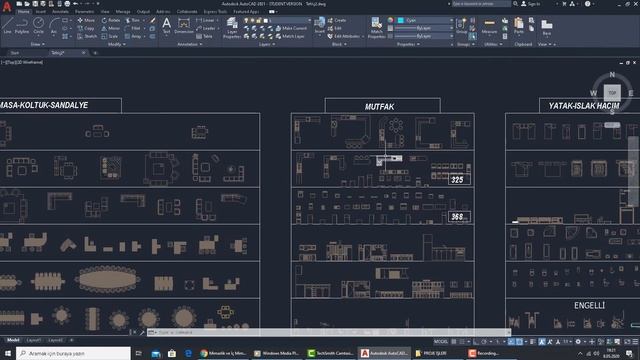Click the Array tool
Viewport: 640px width, 360px height.
[133, 36]
